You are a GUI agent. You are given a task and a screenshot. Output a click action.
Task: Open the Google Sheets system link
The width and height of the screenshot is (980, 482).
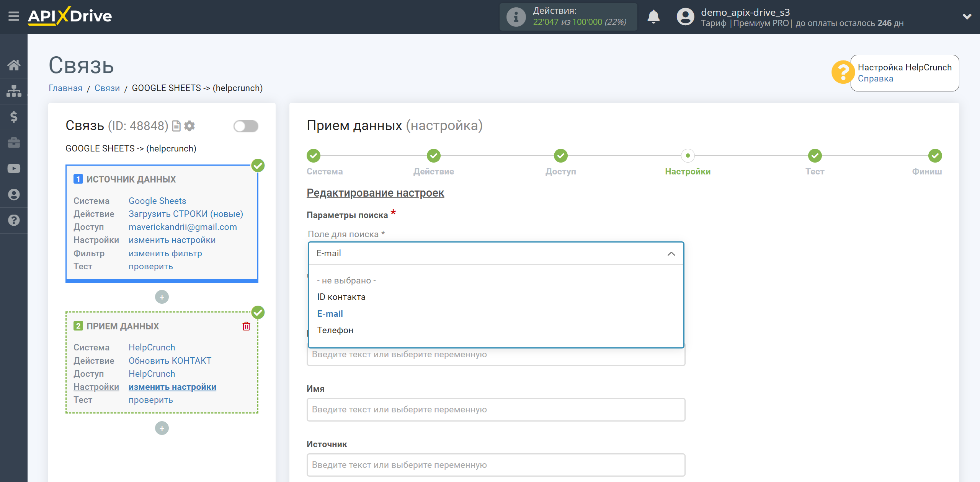click(157, 201)
